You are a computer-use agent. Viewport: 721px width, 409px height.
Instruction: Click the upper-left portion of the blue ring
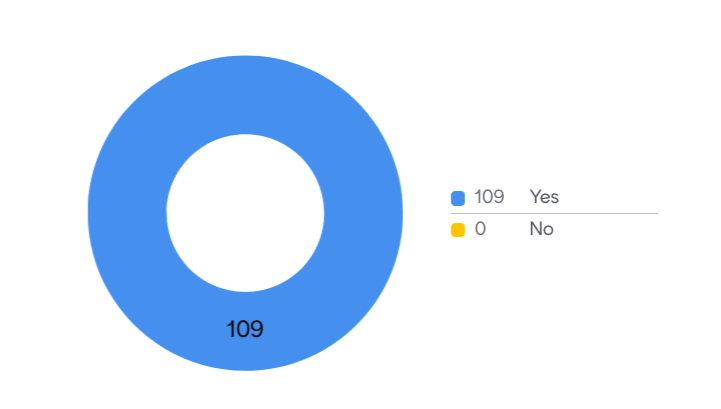pyautogui.click(x=161, y=129)
